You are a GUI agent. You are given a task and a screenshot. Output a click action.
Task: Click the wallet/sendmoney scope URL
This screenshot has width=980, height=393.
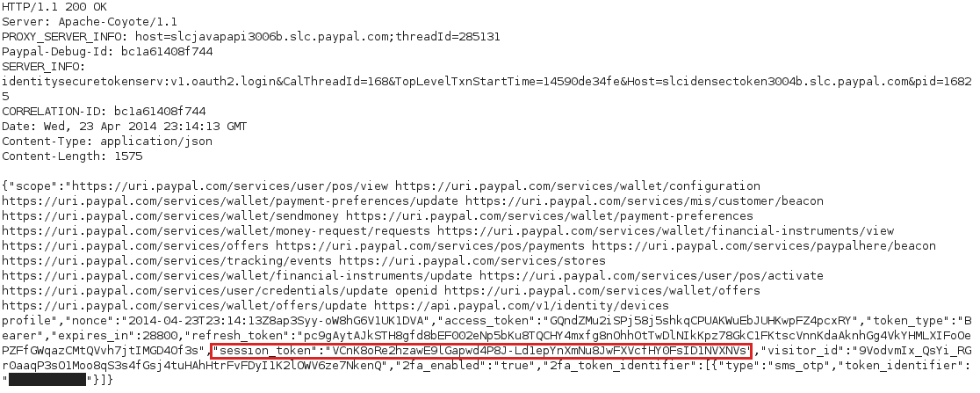point(170,216)
